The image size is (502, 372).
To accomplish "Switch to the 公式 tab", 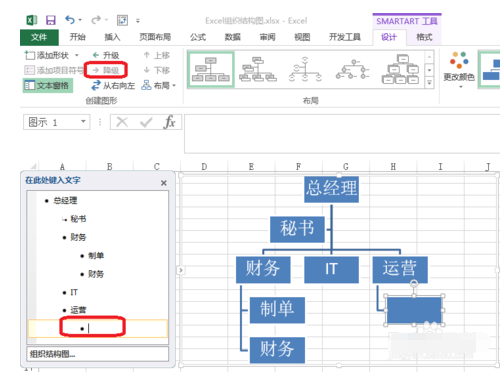I will [x=198, y=37].
